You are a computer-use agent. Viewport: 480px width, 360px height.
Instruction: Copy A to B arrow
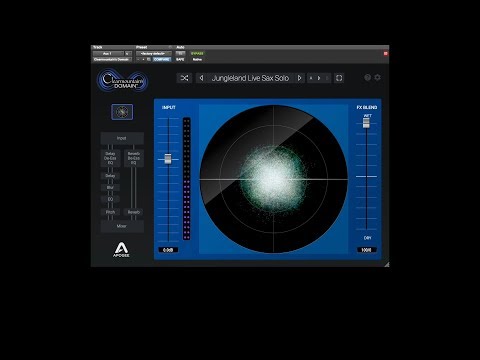click(x=319, y=78)
